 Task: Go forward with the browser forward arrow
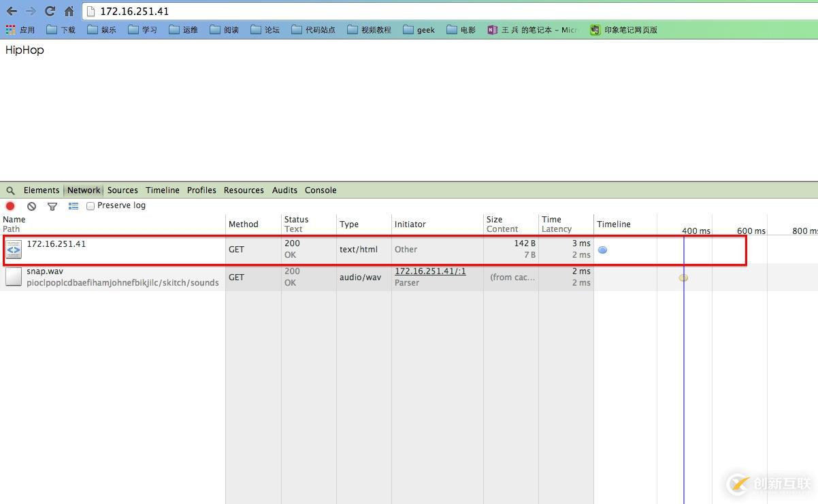tap(31, 11)
